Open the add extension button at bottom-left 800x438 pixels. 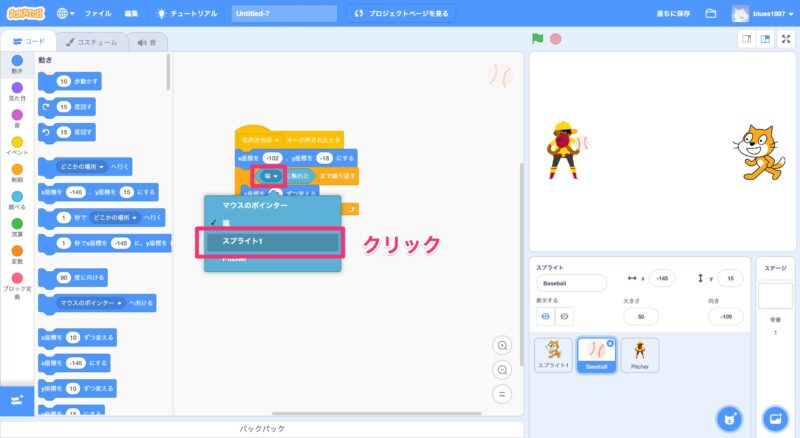[17, 399]
